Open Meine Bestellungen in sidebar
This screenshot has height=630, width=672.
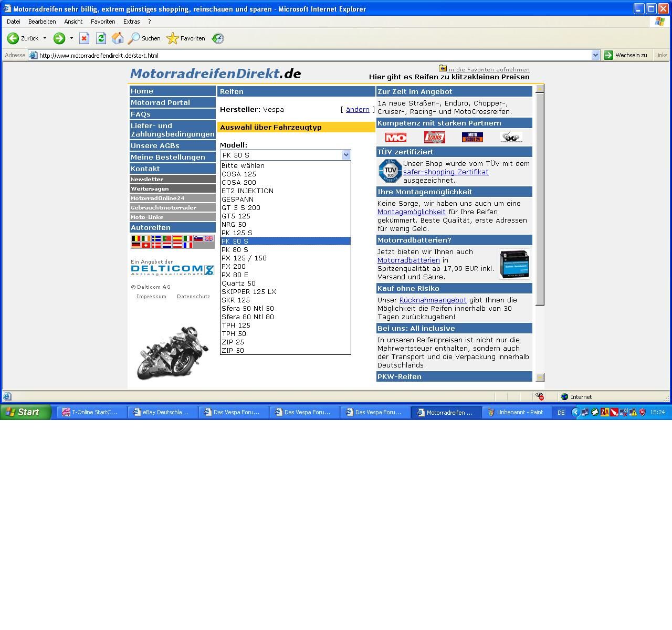[x=168, y=157]
